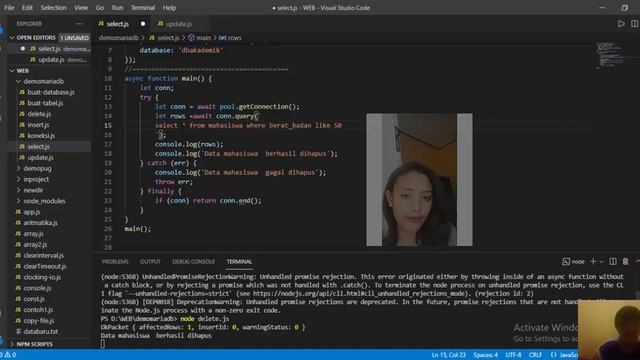The width and height of the screenshot is (640, 360).
Task: Open the Terminal menu
Action: pos(142,8)
